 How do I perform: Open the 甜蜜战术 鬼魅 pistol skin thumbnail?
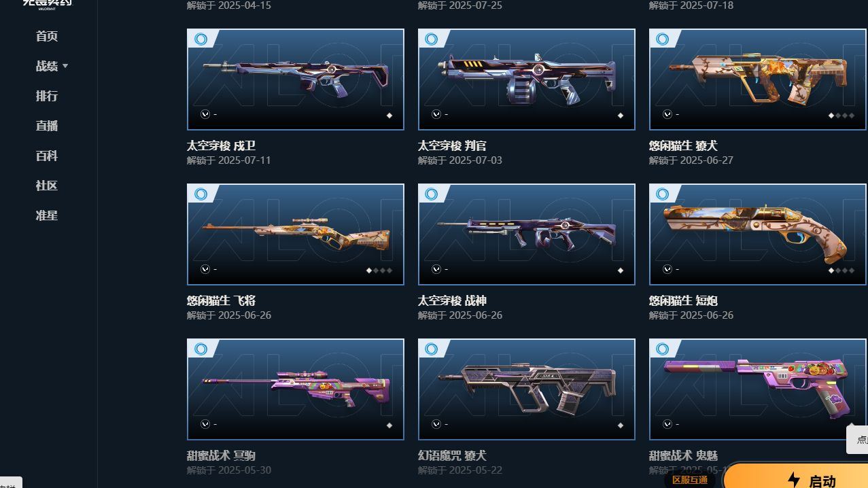pyautogui.click(x=758, y=389)
